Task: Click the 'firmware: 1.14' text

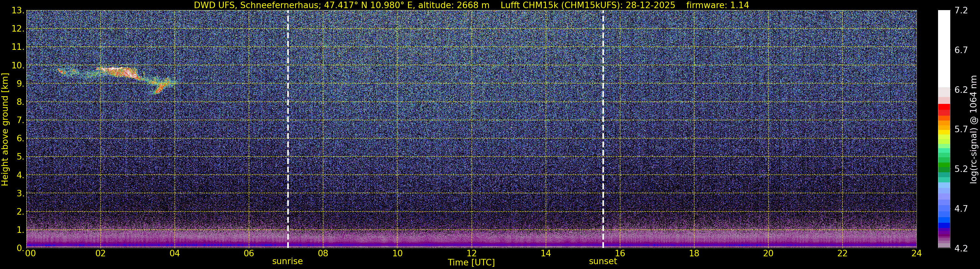Action: pyautogui.click(x=718, y=5)
